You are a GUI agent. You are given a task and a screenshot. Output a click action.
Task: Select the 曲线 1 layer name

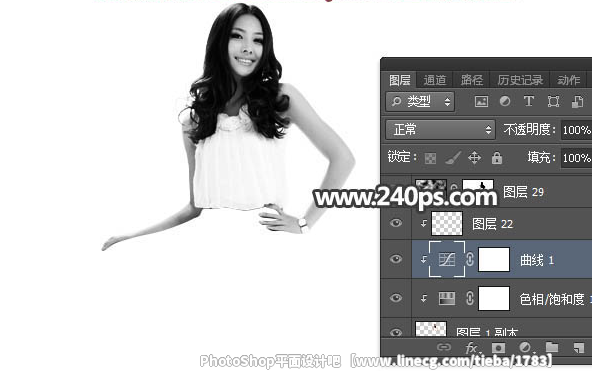pos(537,260)
